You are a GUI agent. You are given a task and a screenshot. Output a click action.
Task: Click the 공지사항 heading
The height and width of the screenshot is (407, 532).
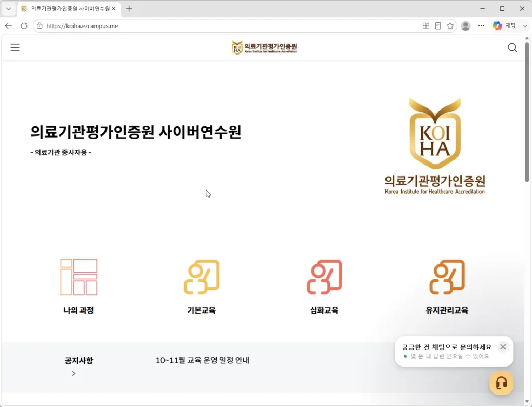point(79,360)
